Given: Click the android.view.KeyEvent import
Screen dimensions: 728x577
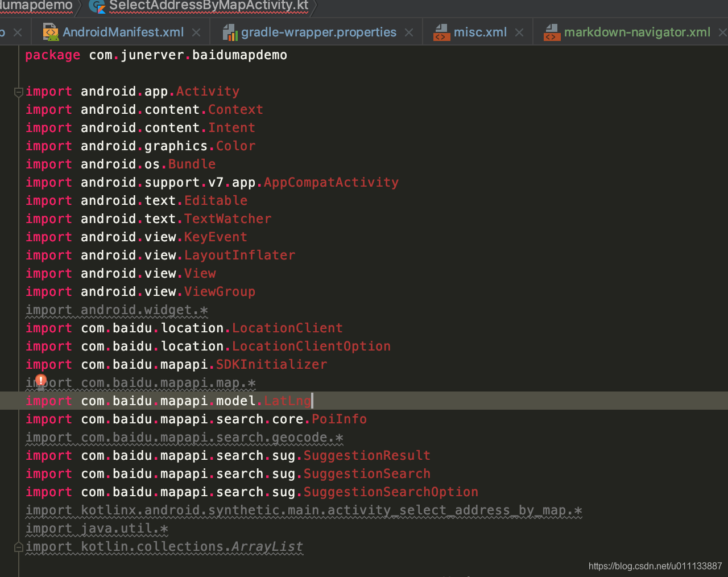Looking at the screenshot, I should pyautogui.click(x=136, y=237).
